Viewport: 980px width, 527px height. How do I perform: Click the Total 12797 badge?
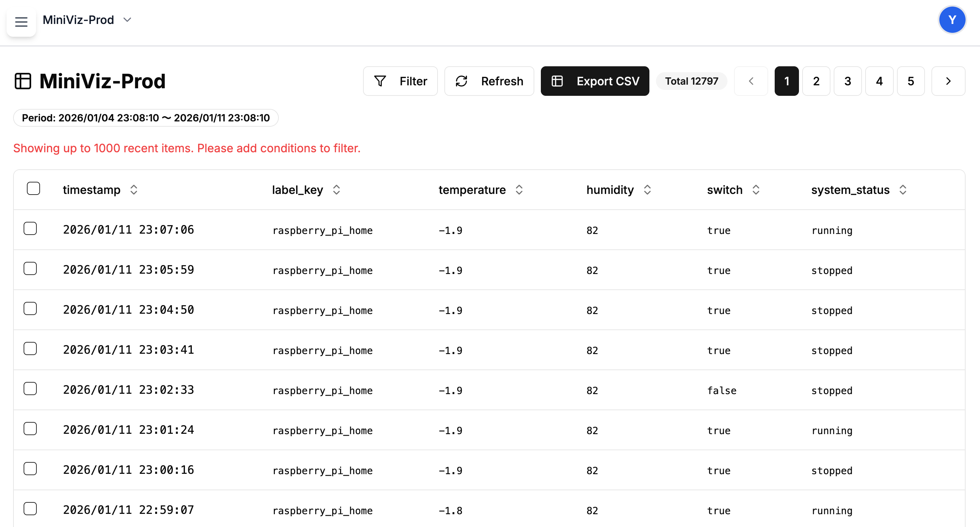(x=691, y=81)
